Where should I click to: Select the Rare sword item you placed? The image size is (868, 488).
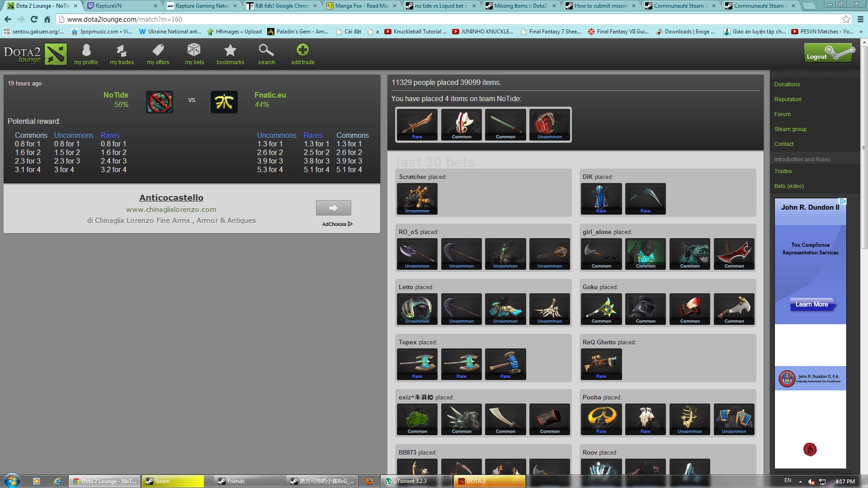417,125
